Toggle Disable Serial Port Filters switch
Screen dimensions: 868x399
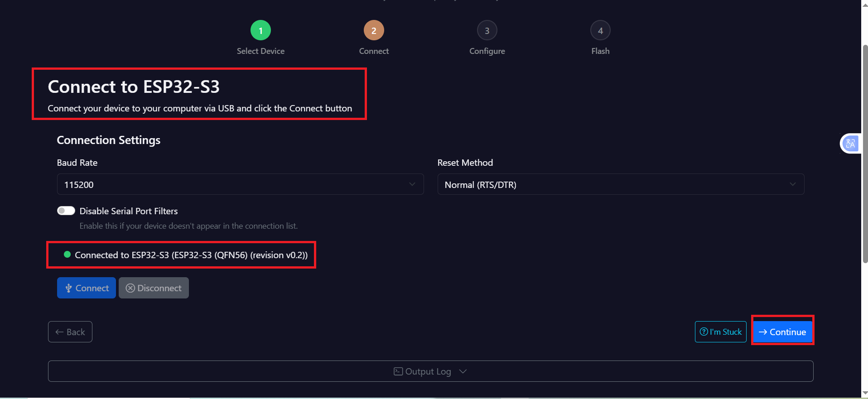pos(66,211)
